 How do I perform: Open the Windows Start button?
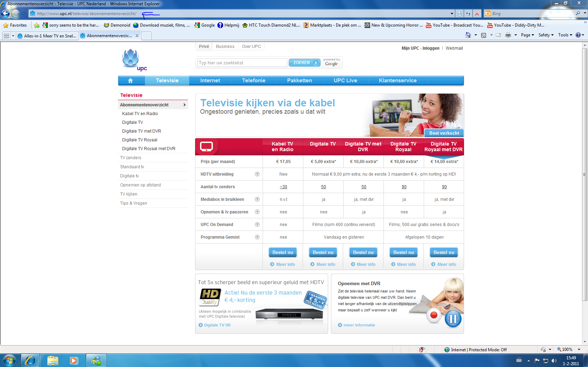click(9, 360)
